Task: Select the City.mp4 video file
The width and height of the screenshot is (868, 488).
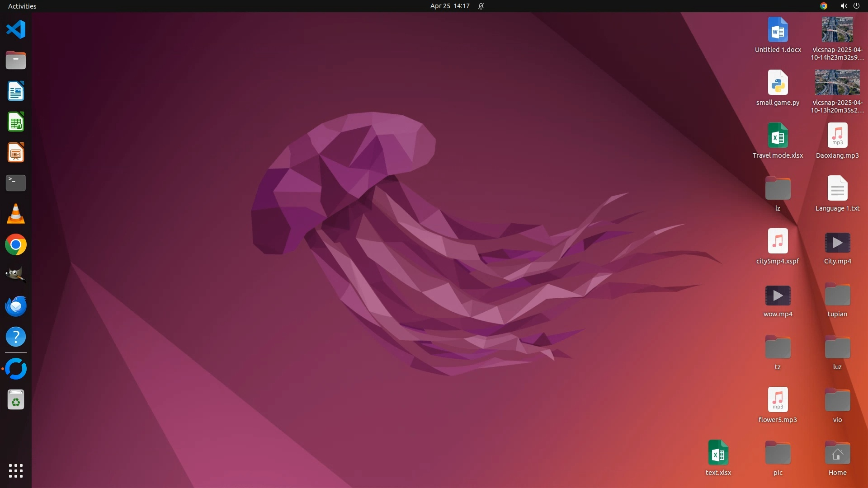Action: 837,243
